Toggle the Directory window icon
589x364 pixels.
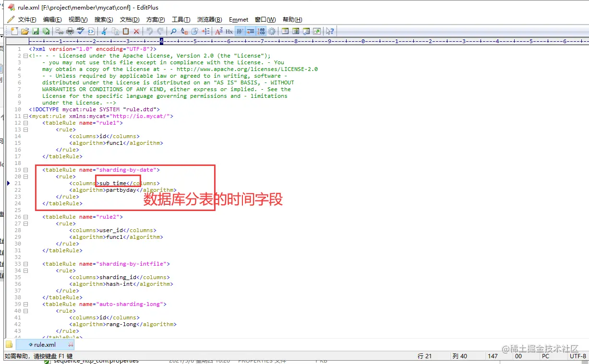click(x=285, y=31)
